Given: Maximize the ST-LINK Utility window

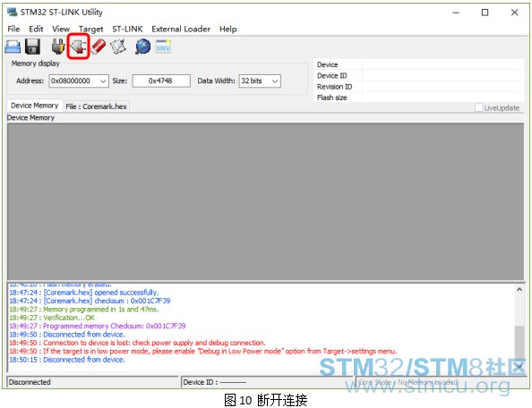Looking at the screenshot, I should 485,13.
